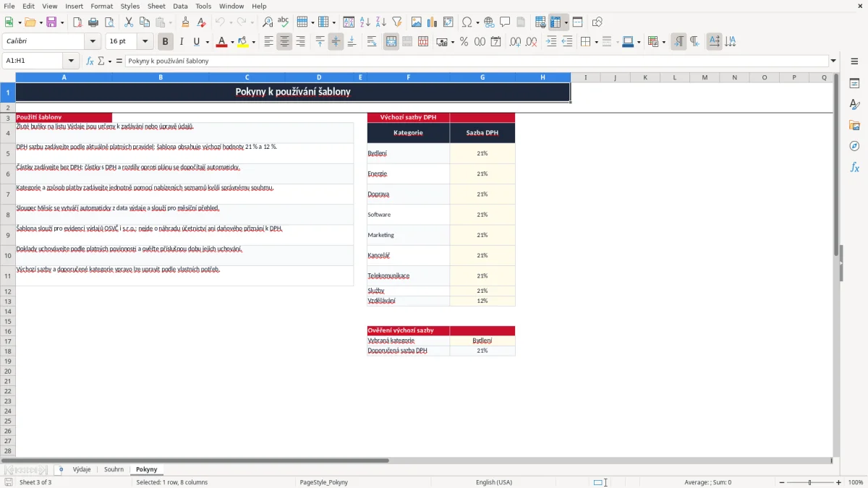Switch to the Výdaje sheet tab

[82, 470]
